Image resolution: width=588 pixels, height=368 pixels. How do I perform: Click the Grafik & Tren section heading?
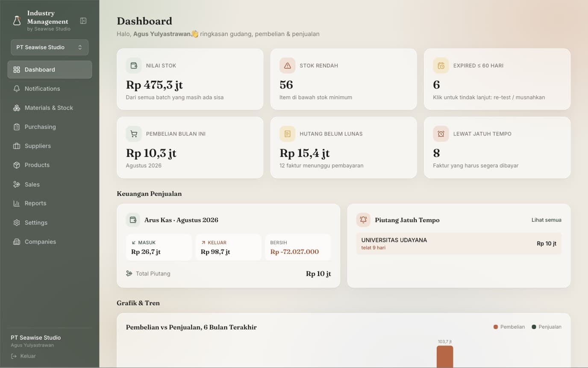tap(138, 303)
